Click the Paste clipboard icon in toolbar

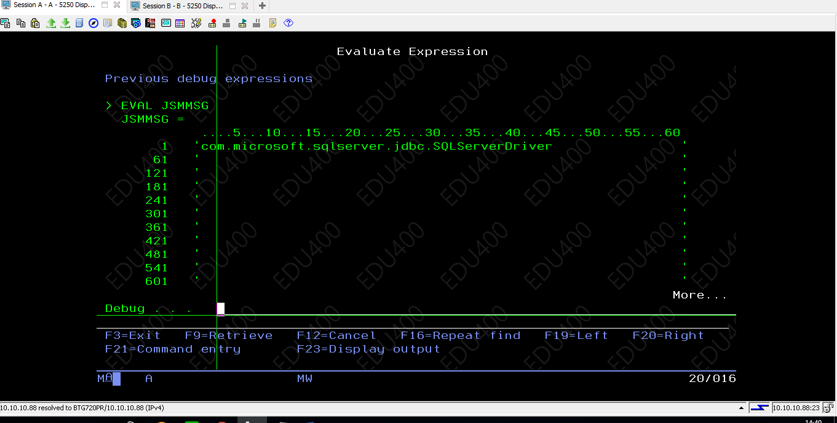pos(35,23)
